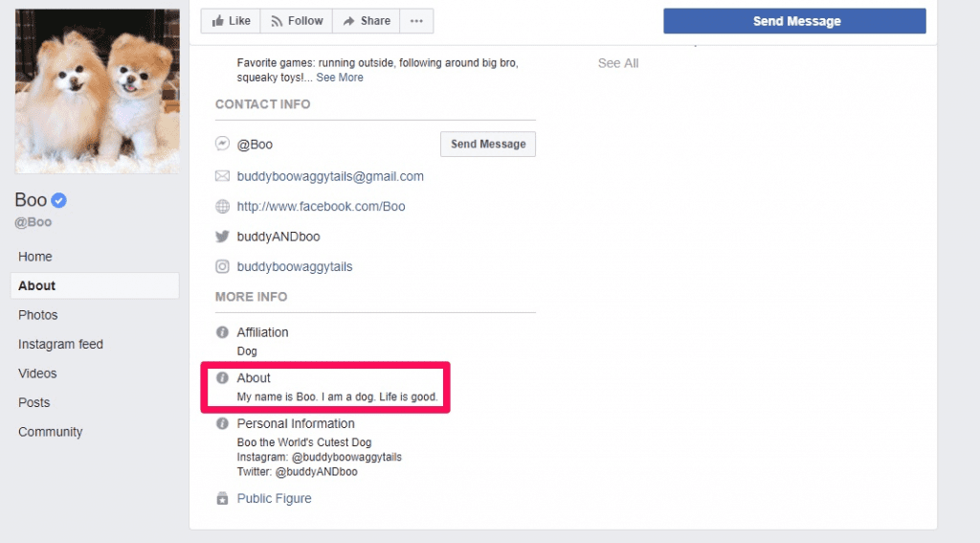Click the CONTACT INFO heading
The height and width of the screenshot is (543, 980).
click(262, 104)
